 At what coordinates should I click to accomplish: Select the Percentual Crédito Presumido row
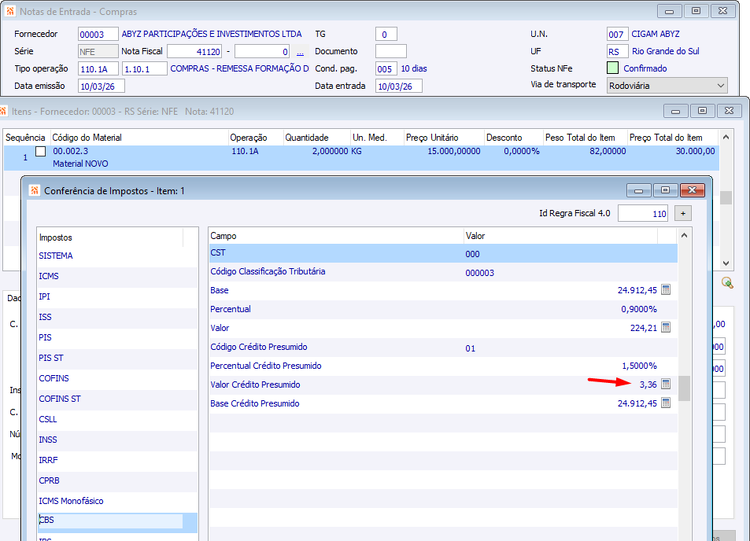tap(443, 365)
